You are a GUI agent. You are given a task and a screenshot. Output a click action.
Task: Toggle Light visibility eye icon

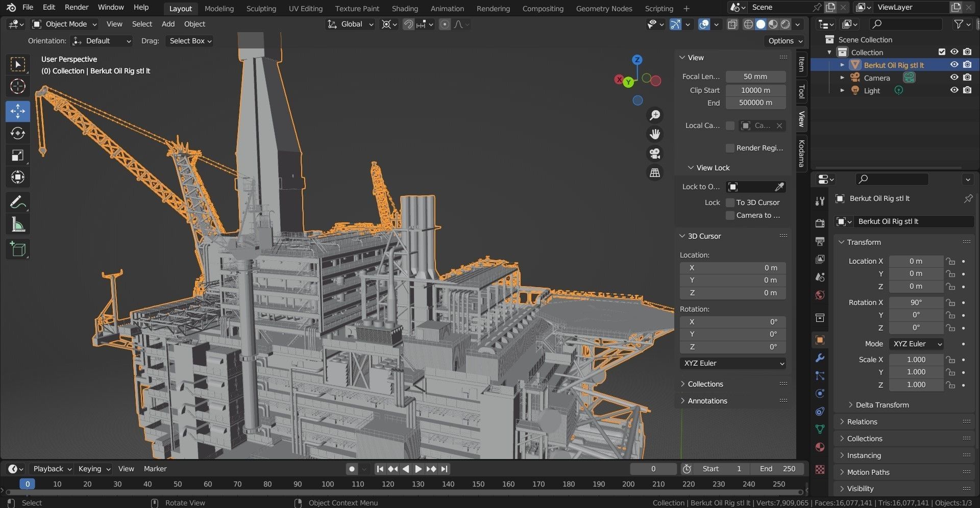(954, 90)
